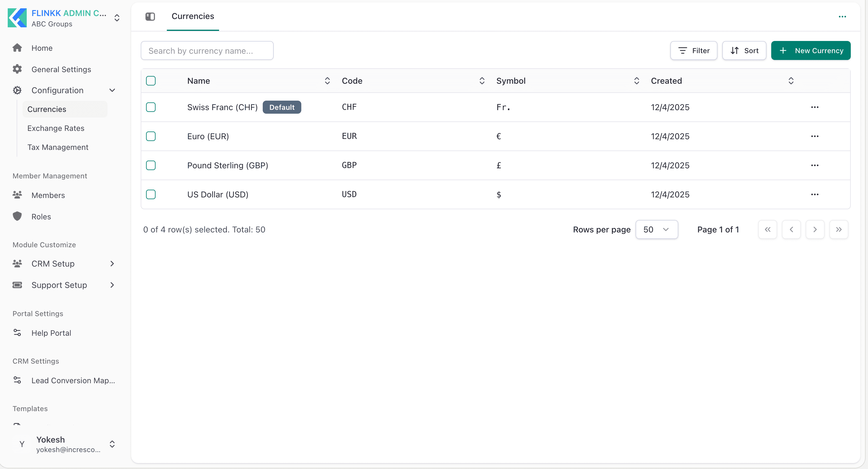This screenshot has width=868, height=469.
Task: Go to the last page
Action: click(838, 229)
